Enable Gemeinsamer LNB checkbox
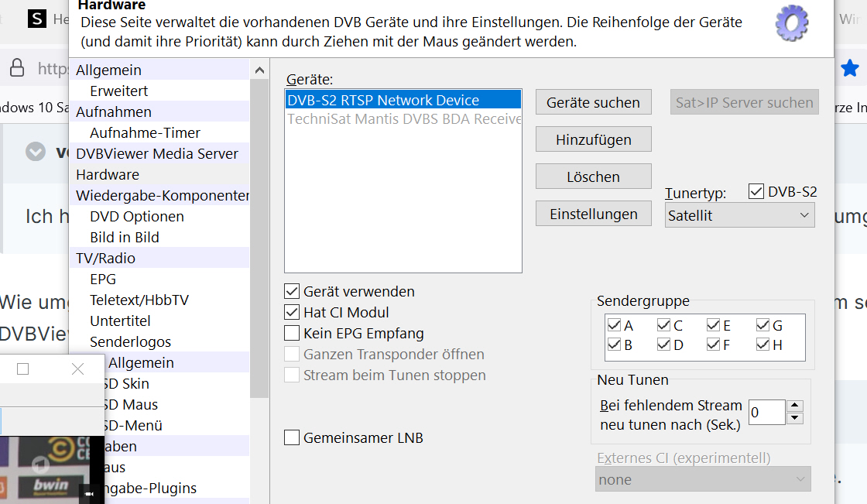The width and height of the screenshot is (867, 504). click(292, 437)
